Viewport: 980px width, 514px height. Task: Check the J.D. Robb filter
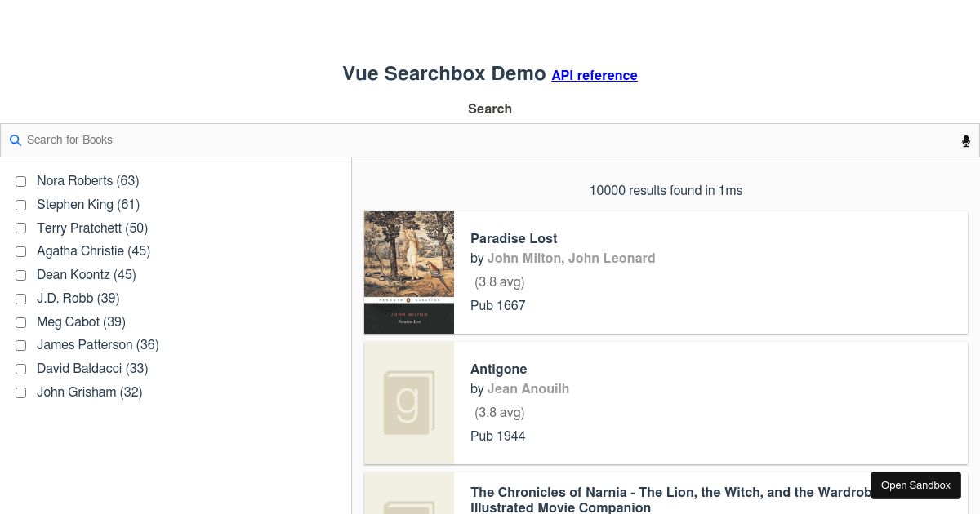[20, 299]
